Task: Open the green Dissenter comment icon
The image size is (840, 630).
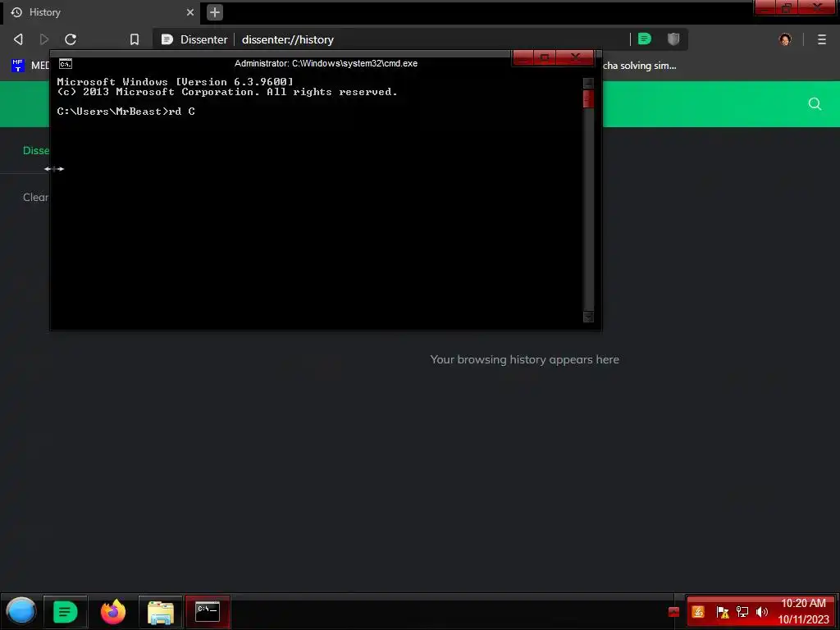Action: (645, 39)
